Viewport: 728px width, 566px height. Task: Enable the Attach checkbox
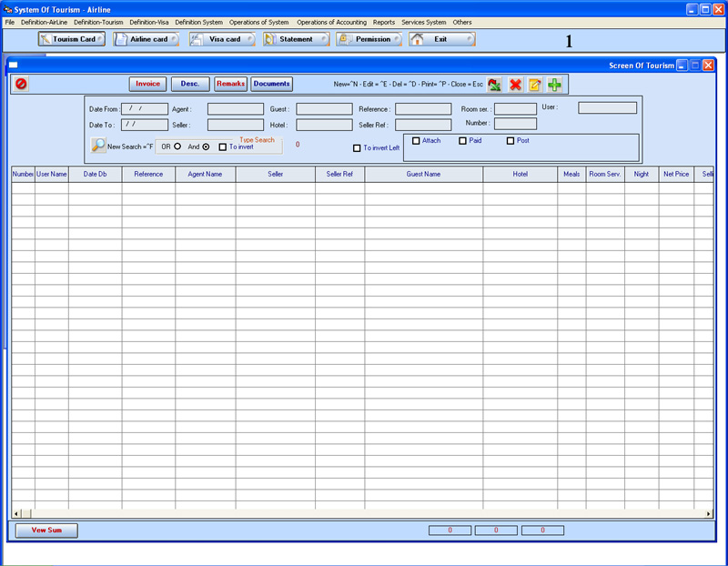pyautogui.click(x=416, y=141)
